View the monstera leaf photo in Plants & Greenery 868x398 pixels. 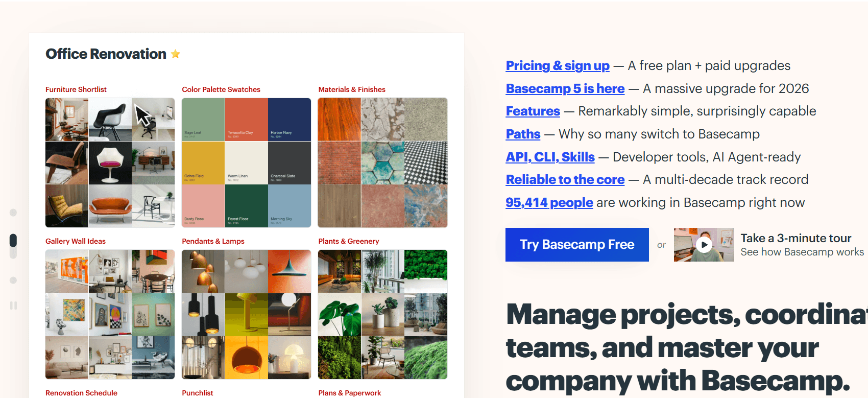coord(340,315)
